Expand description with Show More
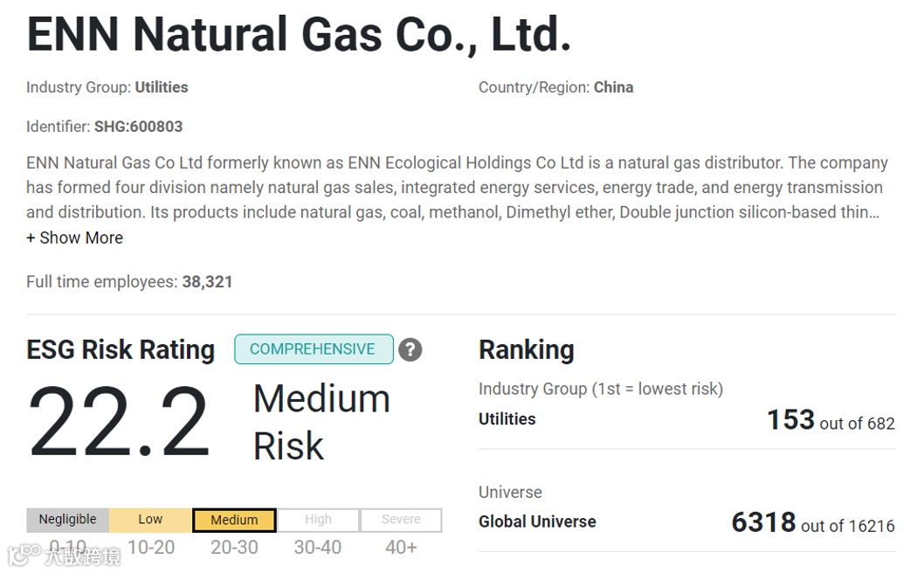 coord(75,238)
